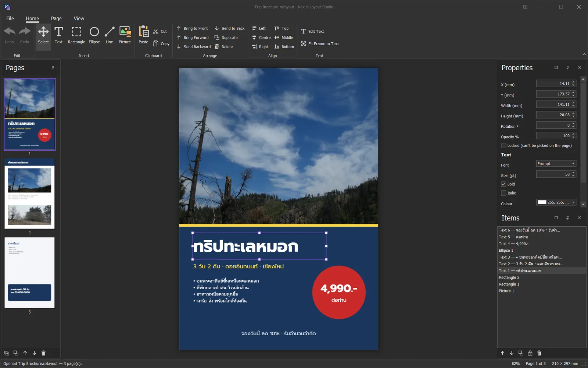Screen dimensions: 588x368
Task: Activate the Line drawing tool
Action: coord(110,35)
